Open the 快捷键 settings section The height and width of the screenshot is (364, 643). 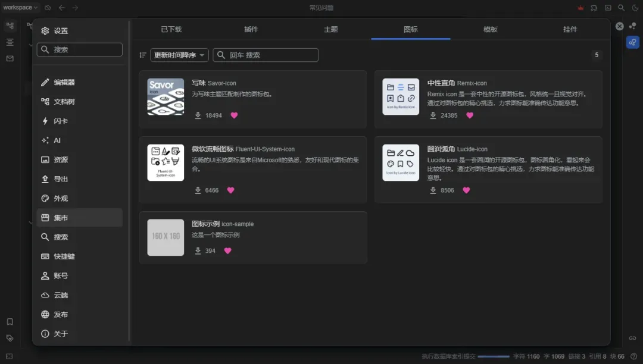point(80,256)
